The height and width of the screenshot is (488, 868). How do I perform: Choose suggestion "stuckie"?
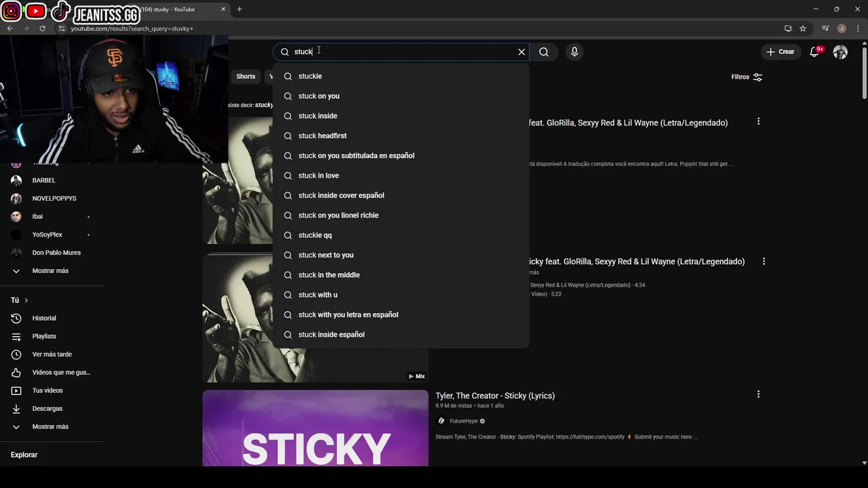pyautogui.click(x=401, y=76)
